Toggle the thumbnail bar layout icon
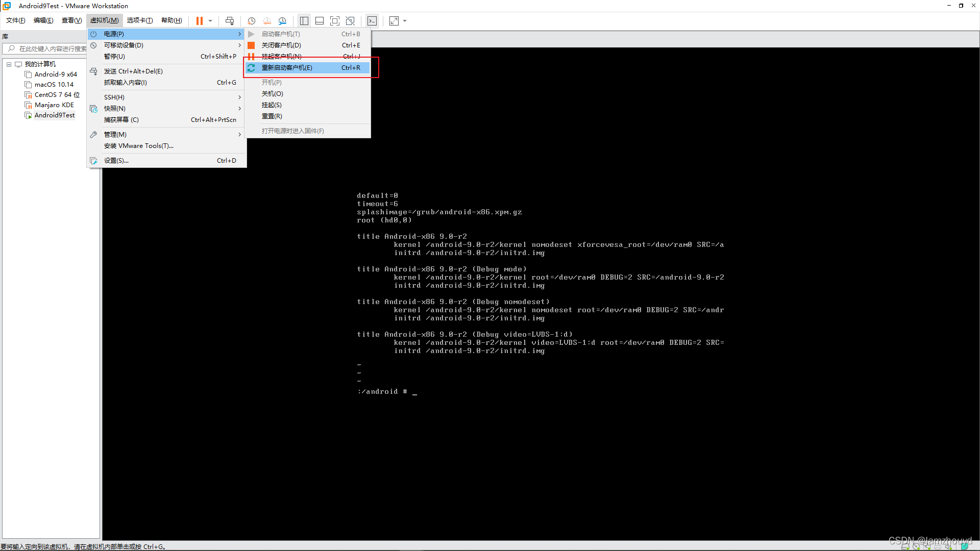 coord(320,21)
